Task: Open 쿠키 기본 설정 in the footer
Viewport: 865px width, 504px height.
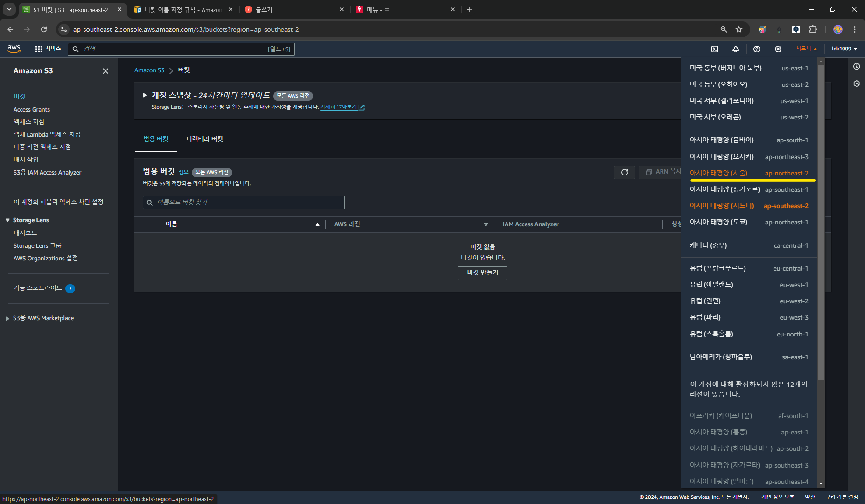Action: [x=842, y=497]
